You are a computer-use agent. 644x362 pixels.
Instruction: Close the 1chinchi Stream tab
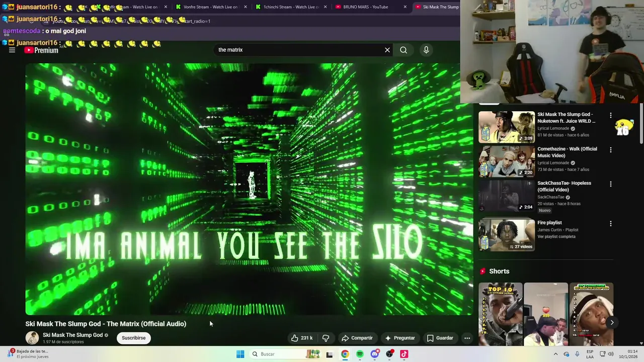326,7
